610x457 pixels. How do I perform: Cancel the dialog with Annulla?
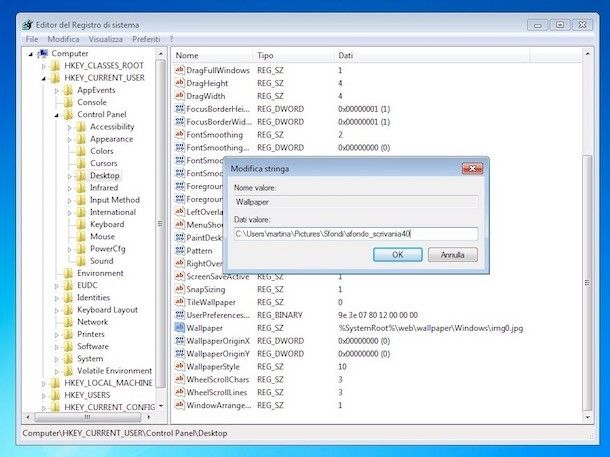click(452, 255)
